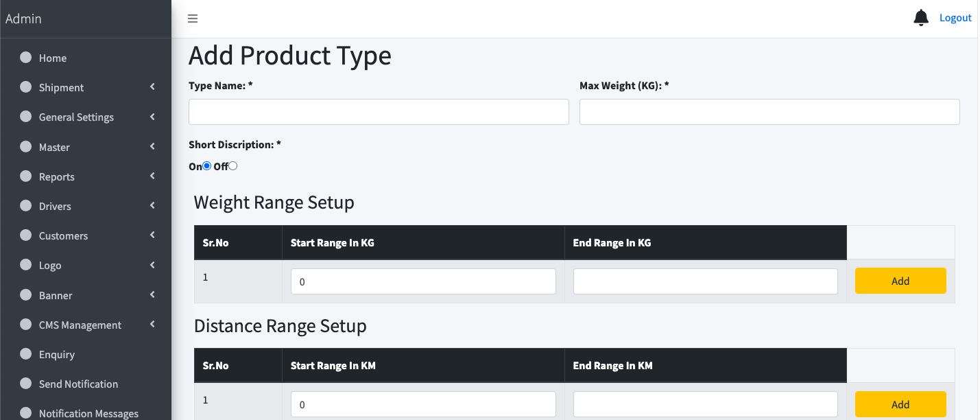The width and height of the screenshot is (980, 420).
Task: Click the Logout link
Action: [955, 17]
